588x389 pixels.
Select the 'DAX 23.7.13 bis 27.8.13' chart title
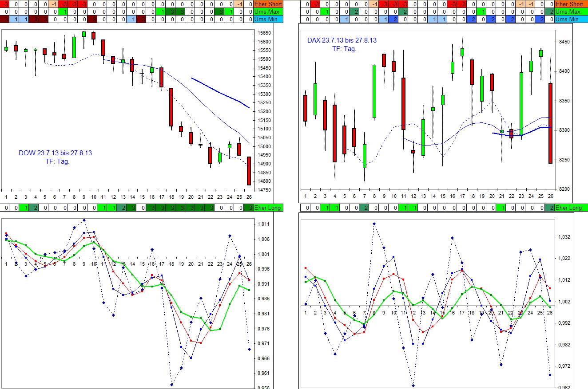point(342,40)
